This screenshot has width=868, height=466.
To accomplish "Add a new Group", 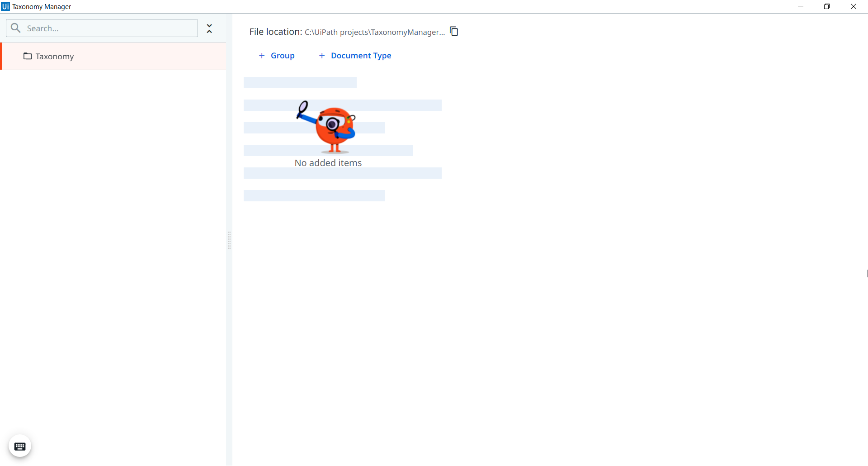I will pos(282,56).
